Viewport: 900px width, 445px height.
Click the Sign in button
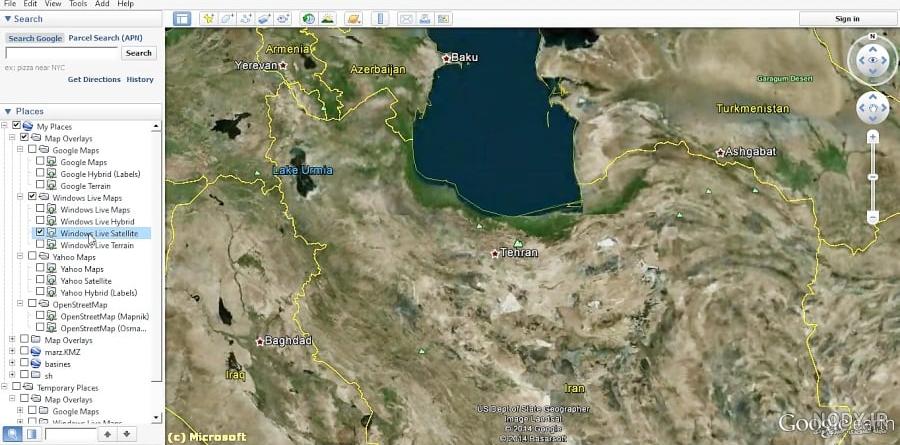pos(847,18)
